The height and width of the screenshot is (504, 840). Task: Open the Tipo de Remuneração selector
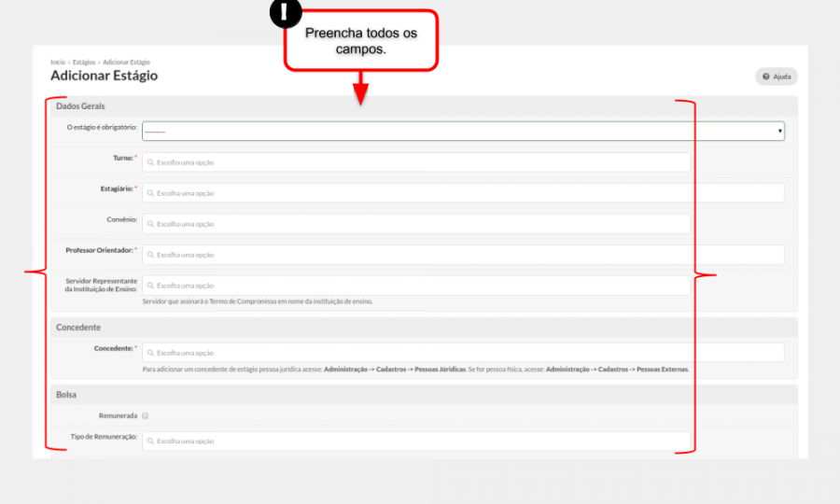[x=416, y=441]
